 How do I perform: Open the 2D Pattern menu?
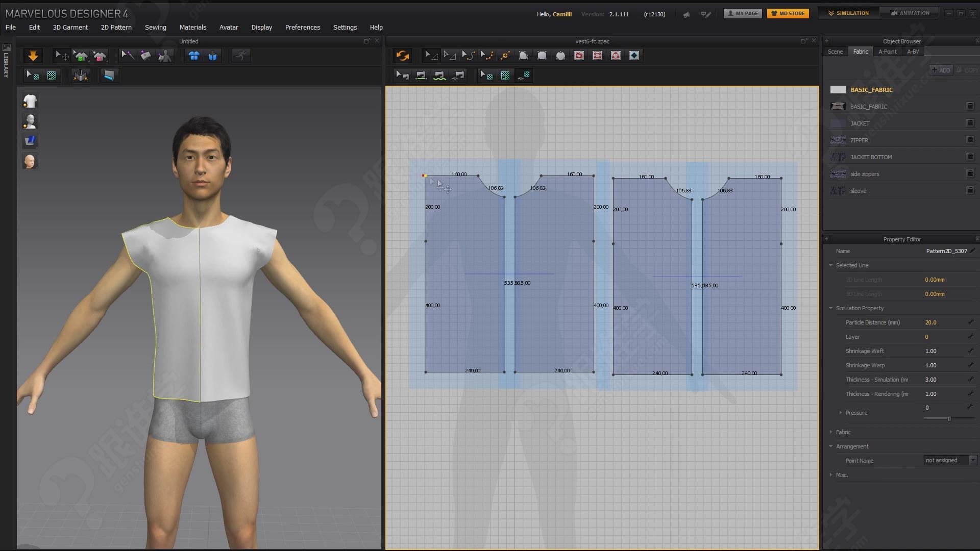pyautogui.click(x=116, y=27)
